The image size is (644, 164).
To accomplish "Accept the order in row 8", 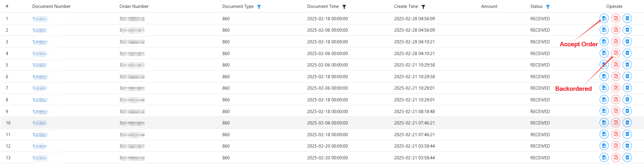I will coord(604,100).
